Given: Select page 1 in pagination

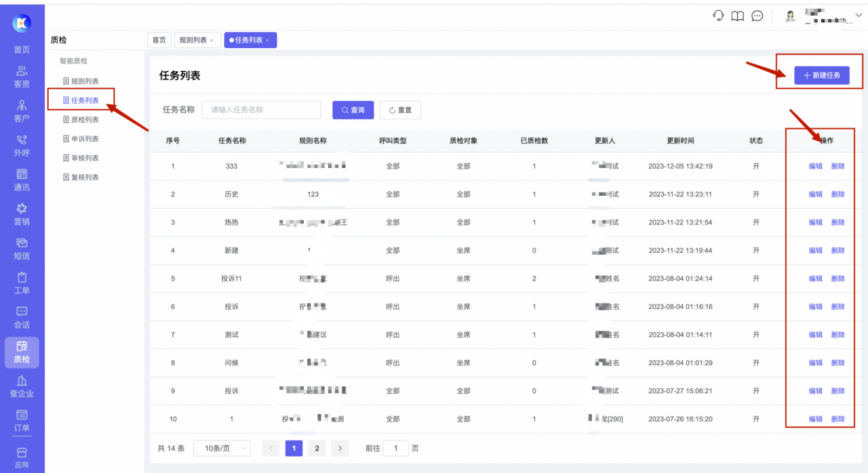Looking at the screenshot, I should 294,448.
